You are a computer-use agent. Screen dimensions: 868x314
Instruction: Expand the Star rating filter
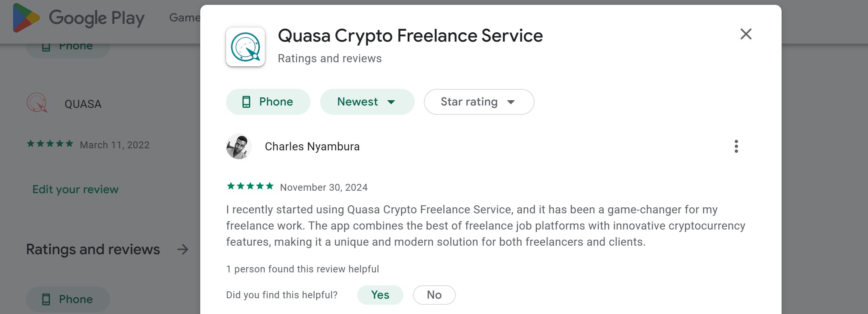click(x=478, y=102)
